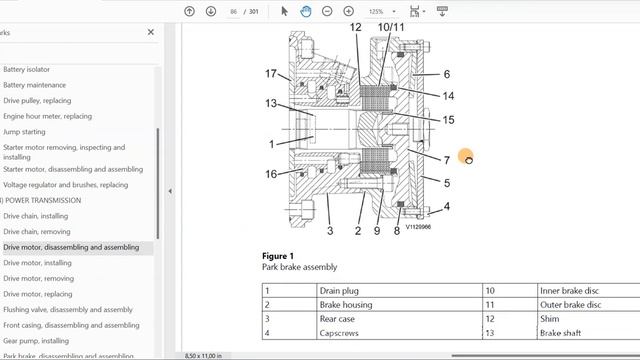Open Drive pulley, replacing bookmark
Viewport: 640px width, 360px height.
(x=37, y=100)
